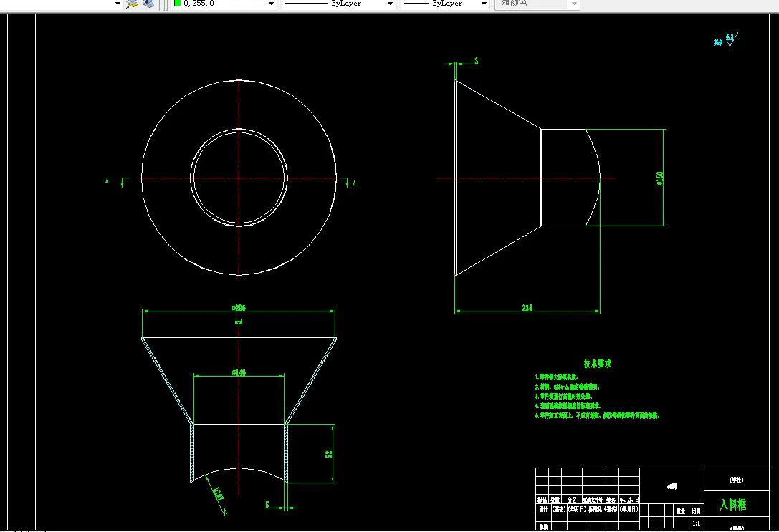
Task: Select the 比例 label in title block
Action: [x=696, y=511]
